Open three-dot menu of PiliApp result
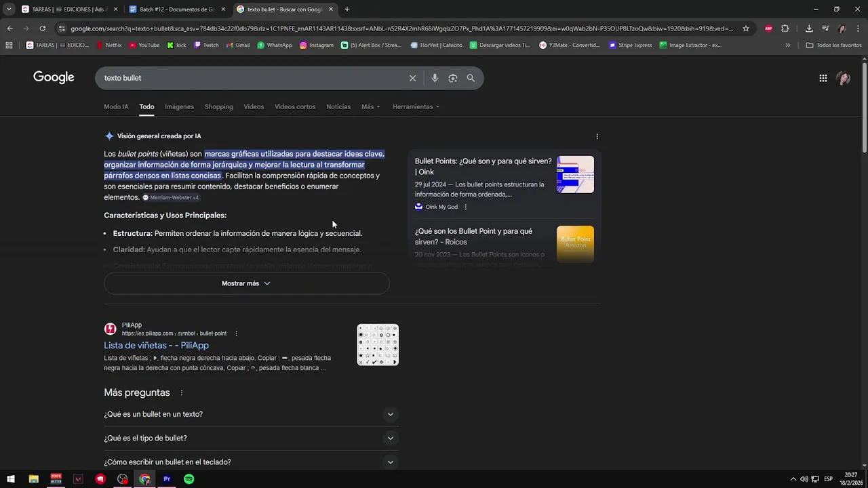The width and height of the screenshot is (868, 488). tap(236, 333)
